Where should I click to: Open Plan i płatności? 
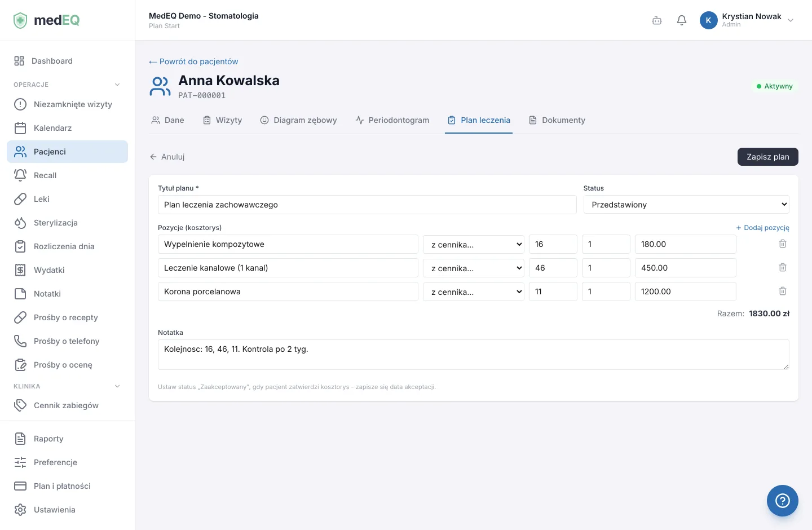67,486
